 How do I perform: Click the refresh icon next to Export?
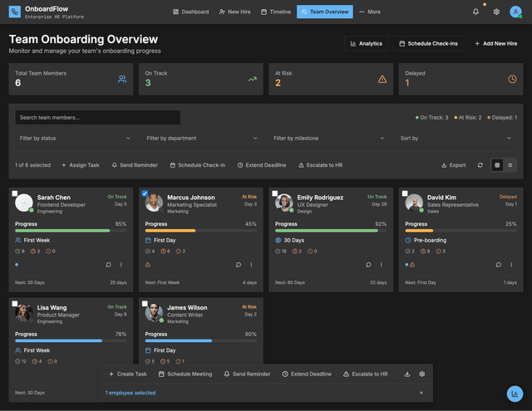pos(480,165)
